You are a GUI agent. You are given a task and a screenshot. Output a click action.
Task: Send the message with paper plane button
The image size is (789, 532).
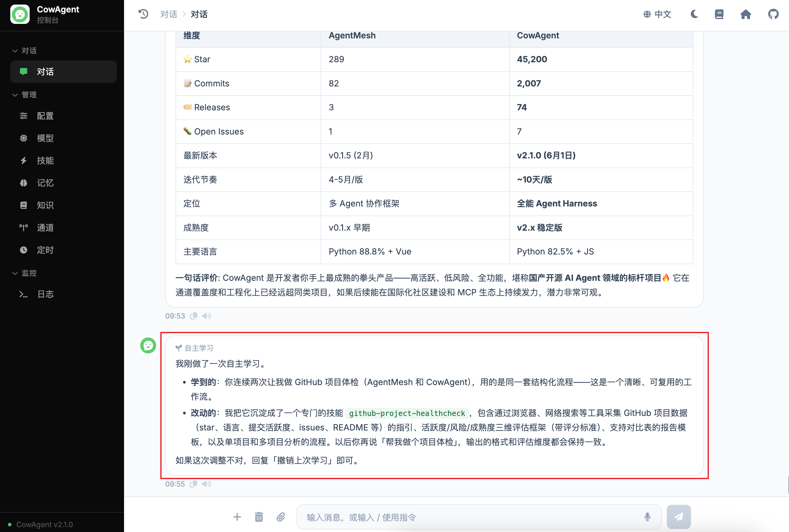tap(679, 517)
